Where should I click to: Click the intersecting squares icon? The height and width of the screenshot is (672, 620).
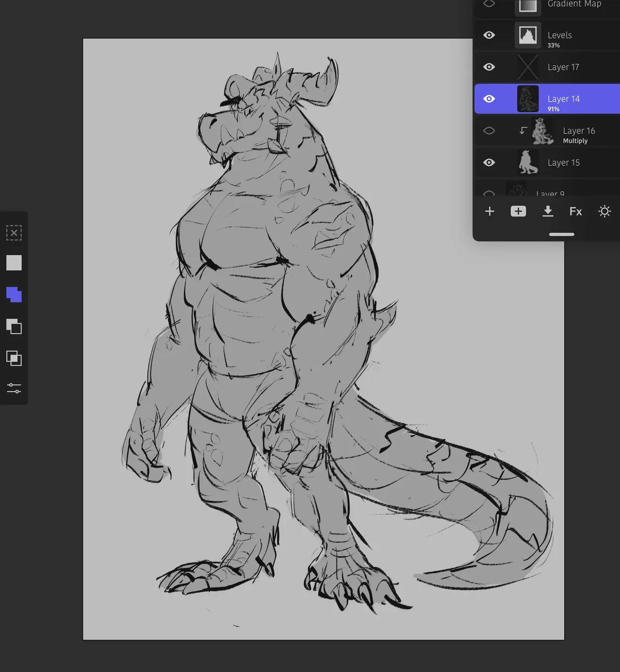(x=14, y=359)
